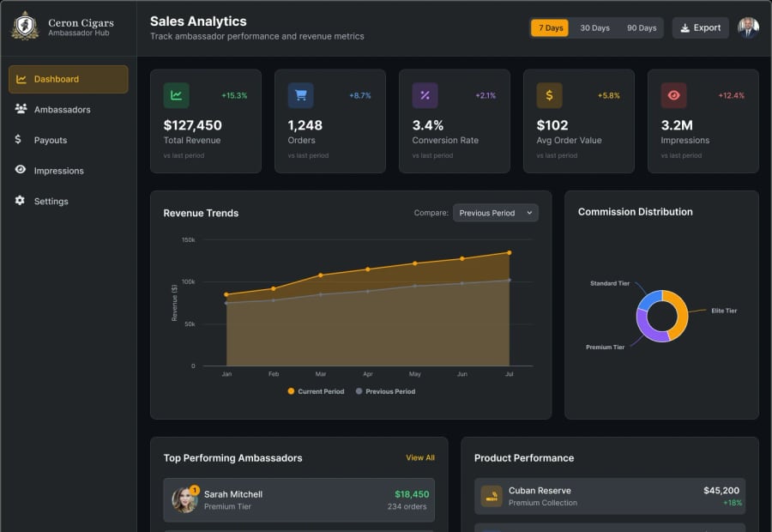This screenshot has height=532, width=772.
Task: Click the Ceron Cigars crest logo
Action: pos(25,26)
